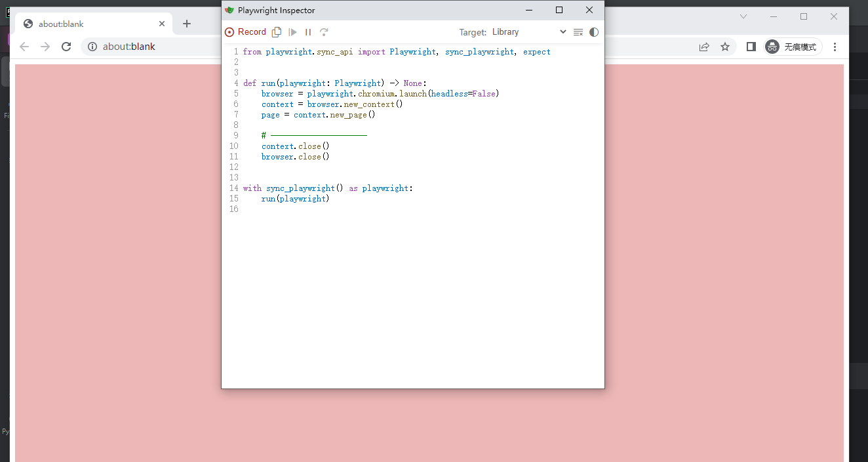Screen dimensions: 868x462
Task: Open a new tab with the plus button
Action: [x=187, y=24]
